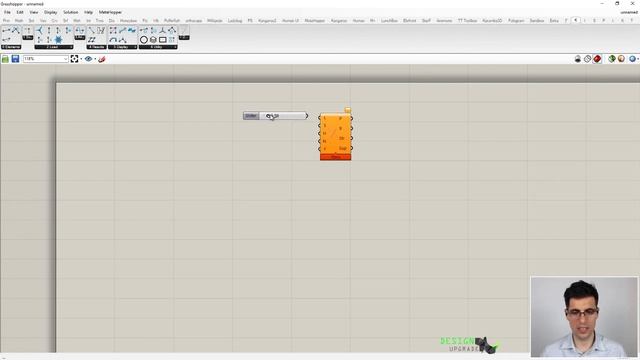Viewport: 640px width, 360px height.
Task: Toggle the red Shaded preview mode
Action: click(x=597, y=59)
